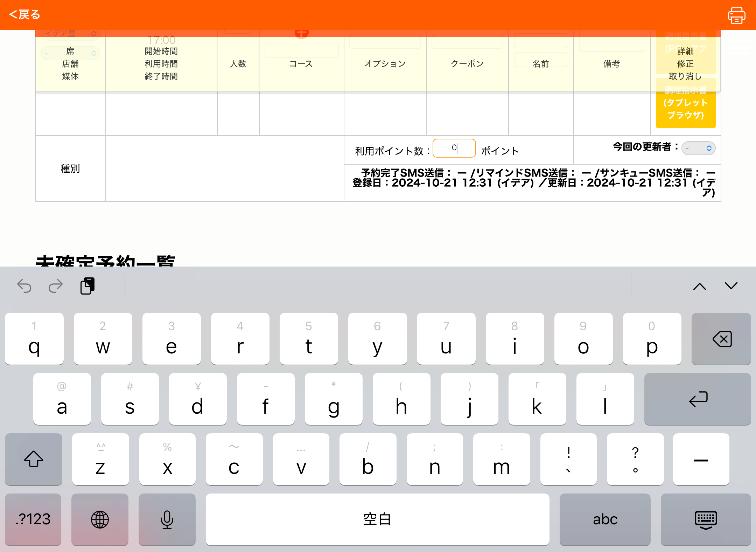Tap the 修正 link in header column
Screen dimensions: 756x552
(x=685, y=64)
